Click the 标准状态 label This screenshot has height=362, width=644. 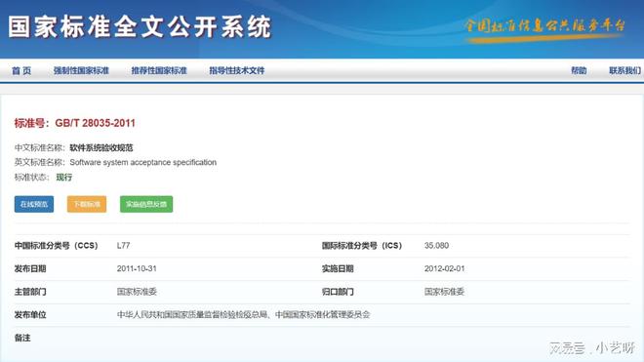pos(32,177)
